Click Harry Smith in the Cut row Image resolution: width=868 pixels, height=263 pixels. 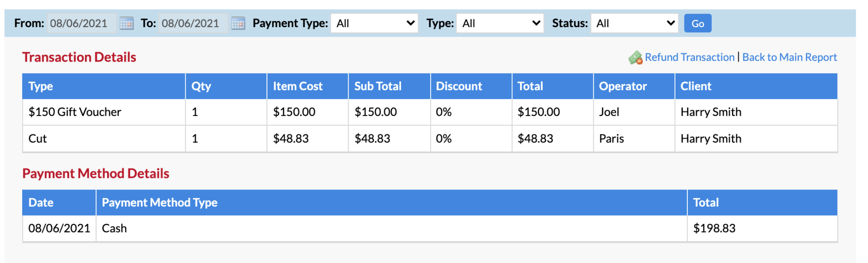[756, 139]
